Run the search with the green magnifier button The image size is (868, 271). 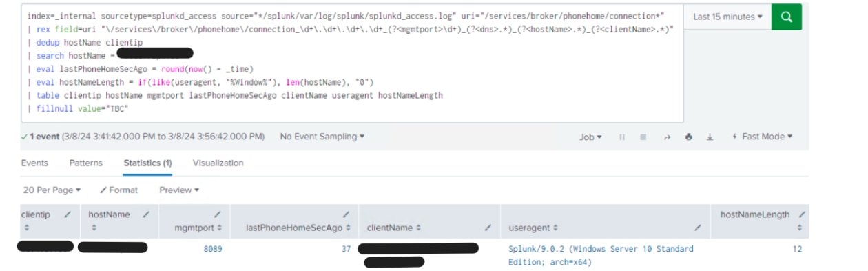(787, 17)
